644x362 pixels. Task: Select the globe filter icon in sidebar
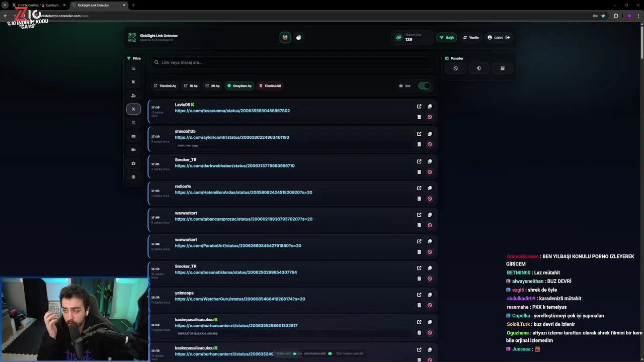click(133, 177)
